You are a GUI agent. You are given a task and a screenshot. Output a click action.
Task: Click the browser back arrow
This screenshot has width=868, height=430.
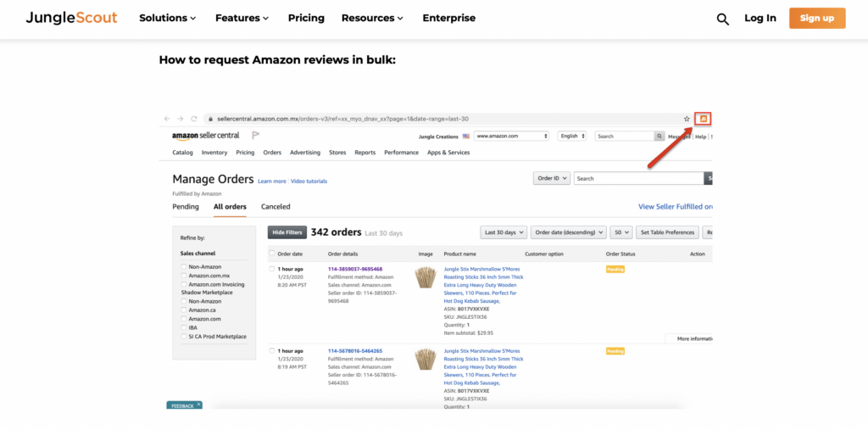[x=167, y=119]
